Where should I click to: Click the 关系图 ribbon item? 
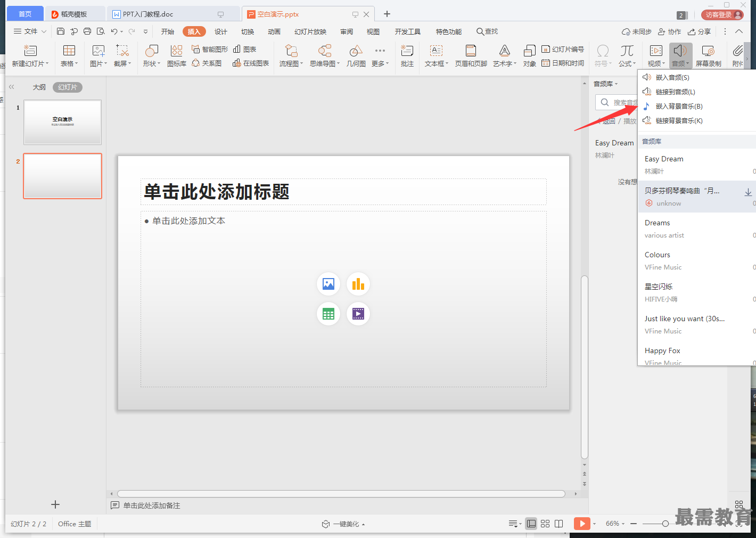207,63
